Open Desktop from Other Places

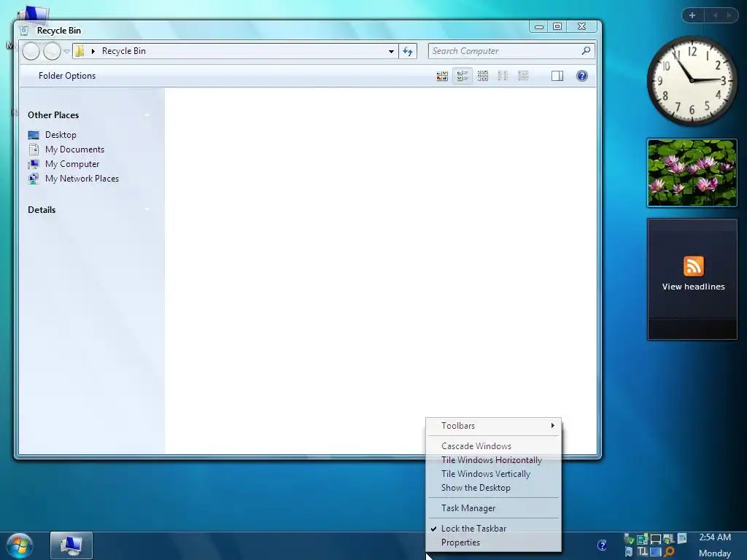coord(61,135)
